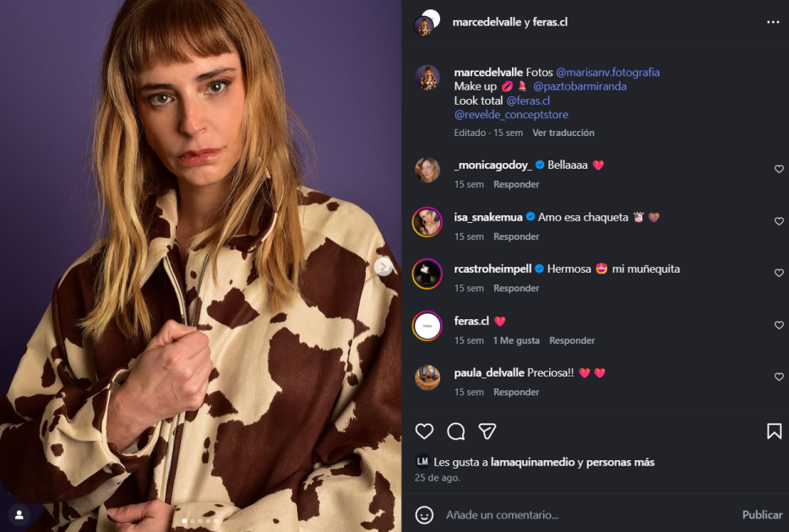789x532 pixels.
Task: Open emoji picker in comment box
Action: [424, 514]
